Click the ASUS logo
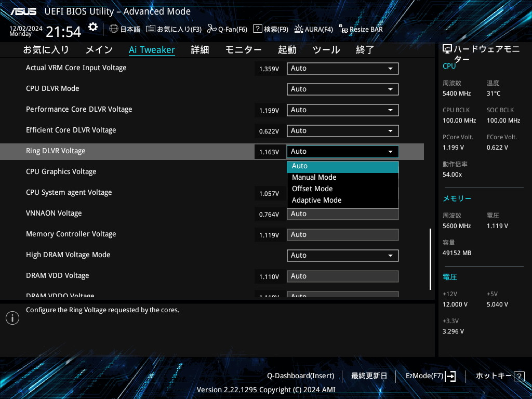The image size is (532, 399). coord(23,11)
